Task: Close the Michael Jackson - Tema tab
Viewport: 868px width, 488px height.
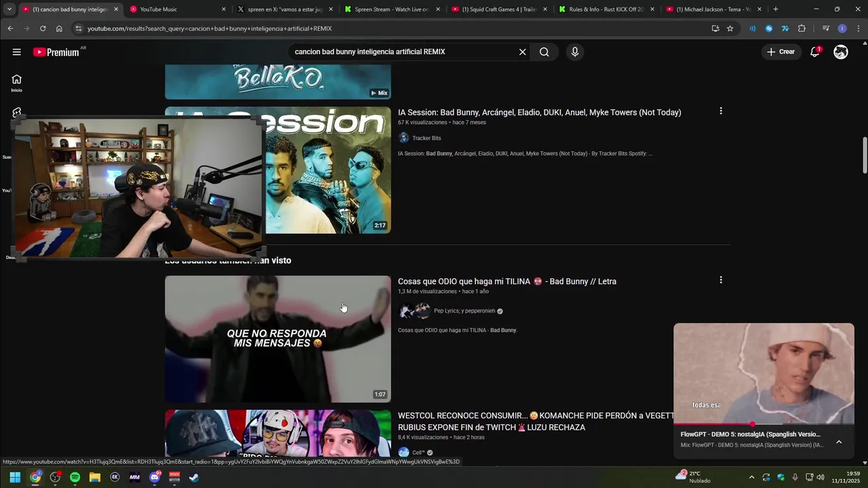Action: pos(759,9)
